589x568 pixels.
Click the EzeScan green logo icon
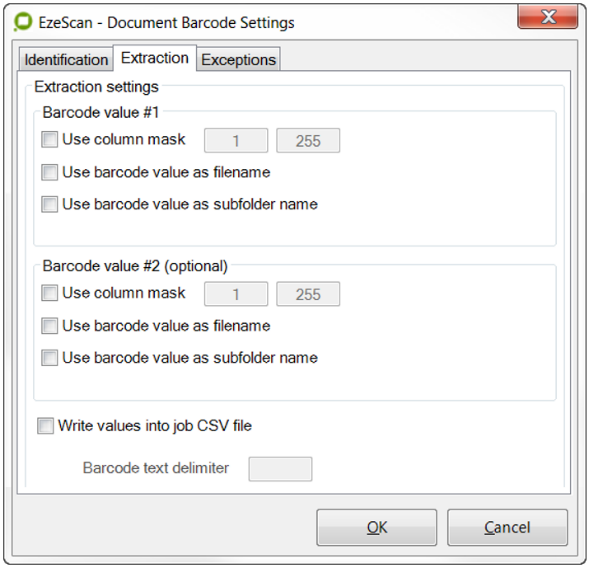coord(23,22)
